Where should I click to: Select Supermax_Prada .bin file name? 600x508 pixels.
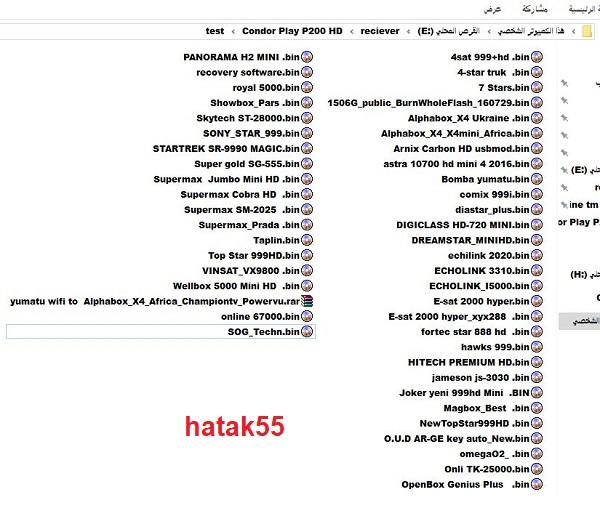[x=249, y=225]
